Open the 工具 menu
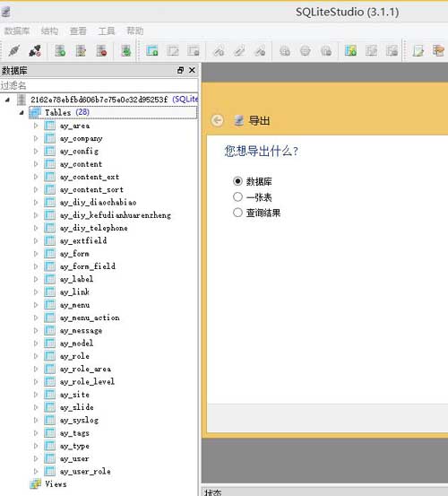Image resolution: width=448 pixels, height=496 pixels. pyautogui.click(x=107, y=31)
